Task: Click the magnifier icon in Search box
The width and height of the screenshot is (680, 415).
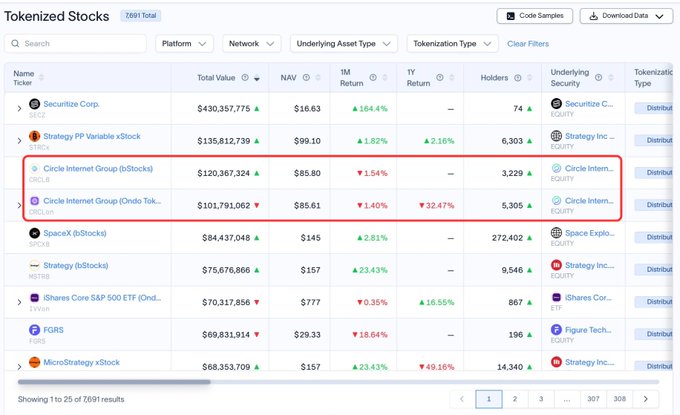Action: click(15, 43)
